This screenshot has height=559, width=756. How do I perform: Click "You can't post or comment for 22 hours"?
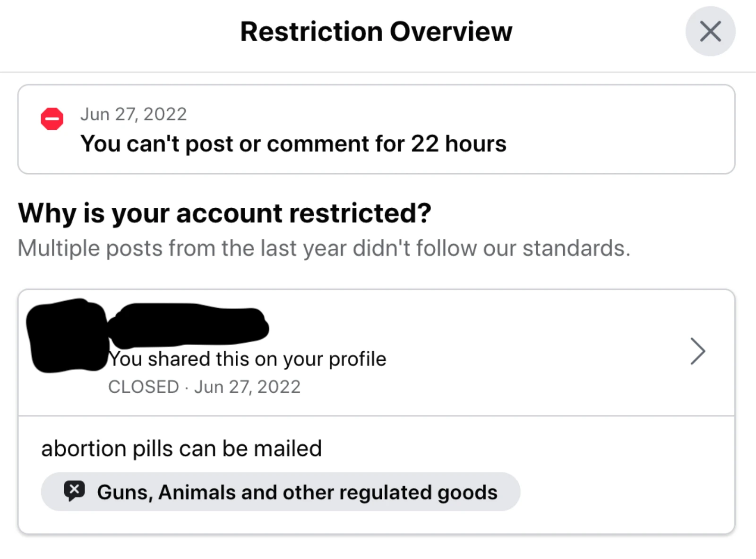[293, 144]
